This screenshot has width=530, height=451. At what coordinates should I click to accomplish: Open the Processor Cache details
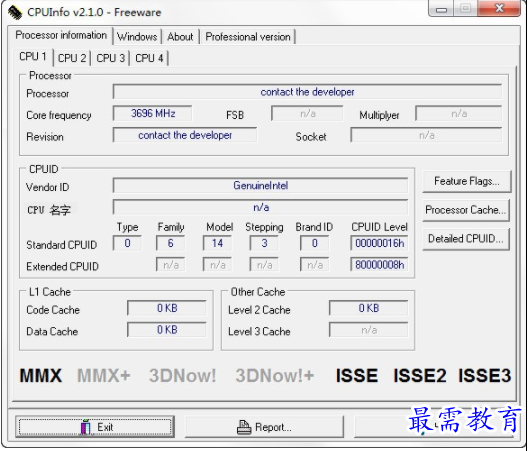(x=465, y=210)
